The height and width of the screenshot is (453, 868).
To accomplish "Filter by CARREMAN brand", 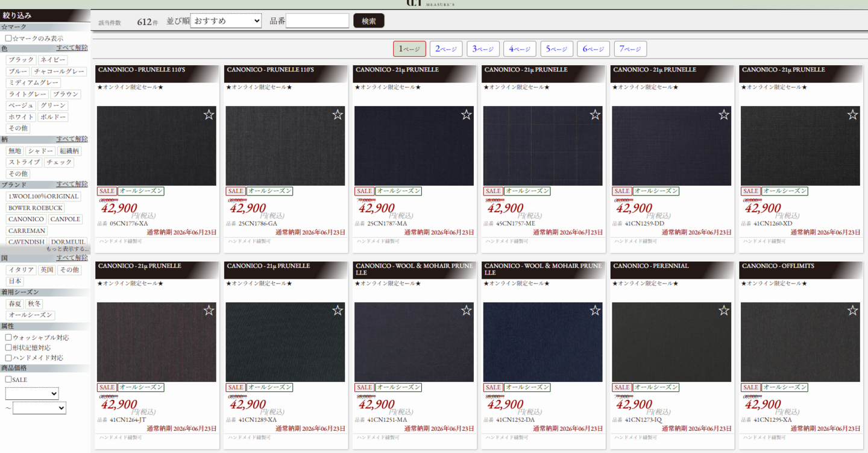I will click(27, 231).
